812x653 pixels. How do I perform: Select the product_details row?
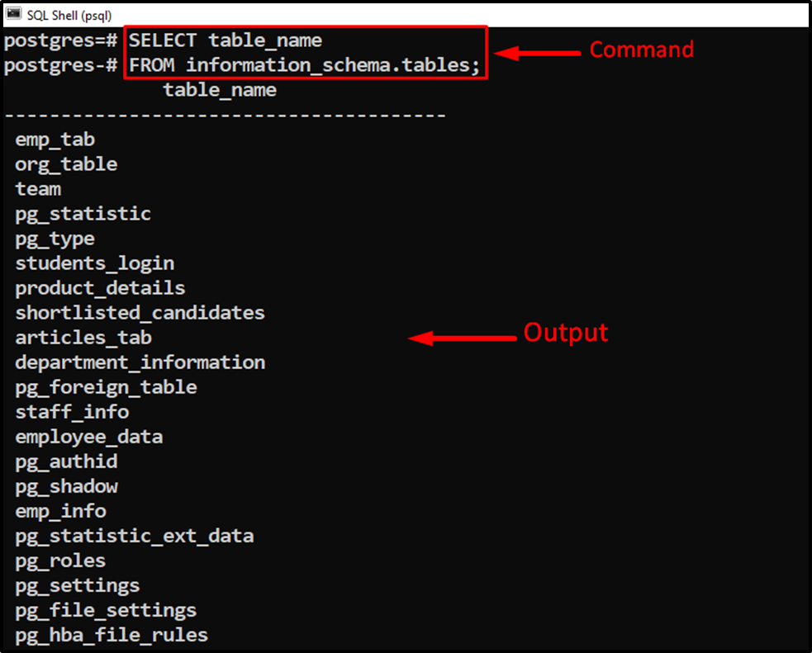pos(101,288)
